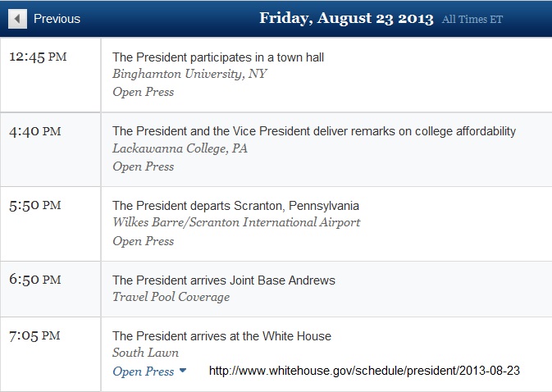552x392 pixels.
Task: Click the Binghamton University, NY location
Action: [190, 75]
